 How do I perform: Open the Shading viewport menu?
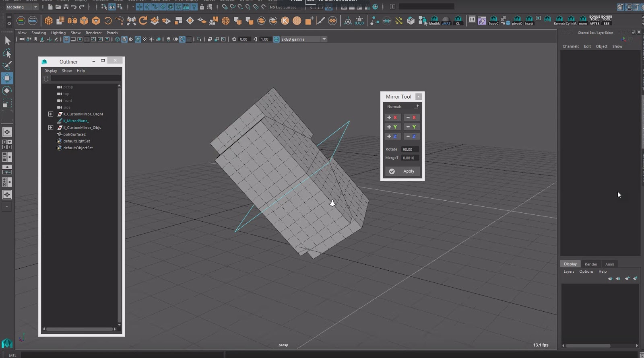tap(39, 33)
